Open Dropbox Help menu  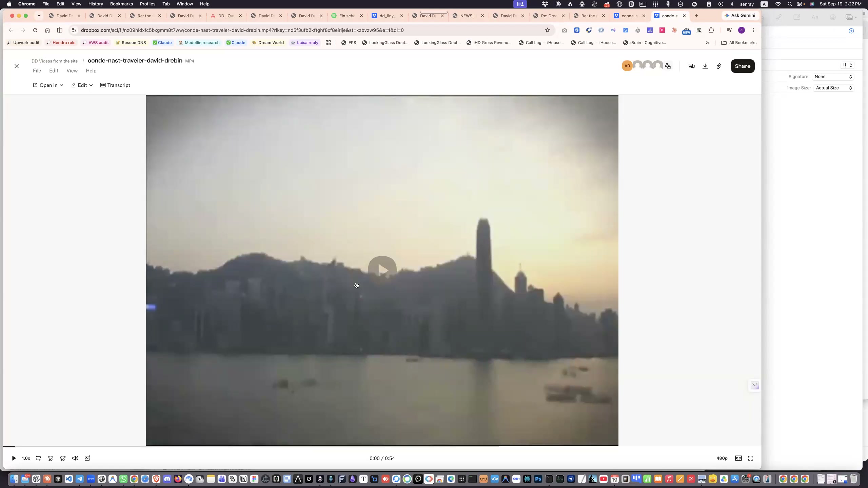coord(91,71)
